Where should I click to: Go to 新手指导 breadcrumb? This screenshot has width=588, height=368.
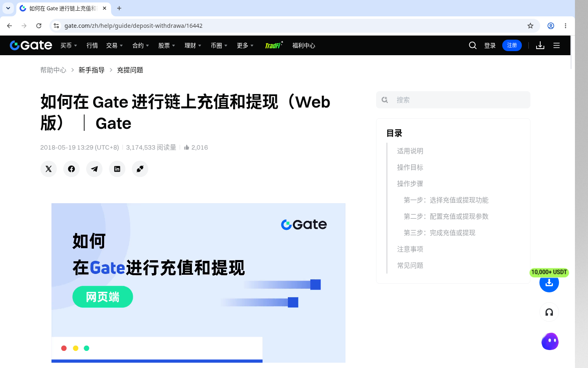(x=91, y=70)
